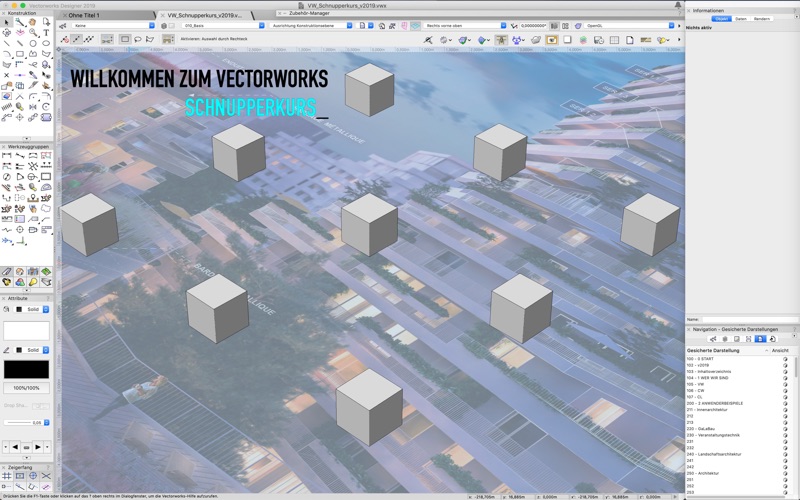Open the 010_Basis layer dropdown
Image resolution: width=800 pixels, height=500 pixels.
(x=223, y=26)
